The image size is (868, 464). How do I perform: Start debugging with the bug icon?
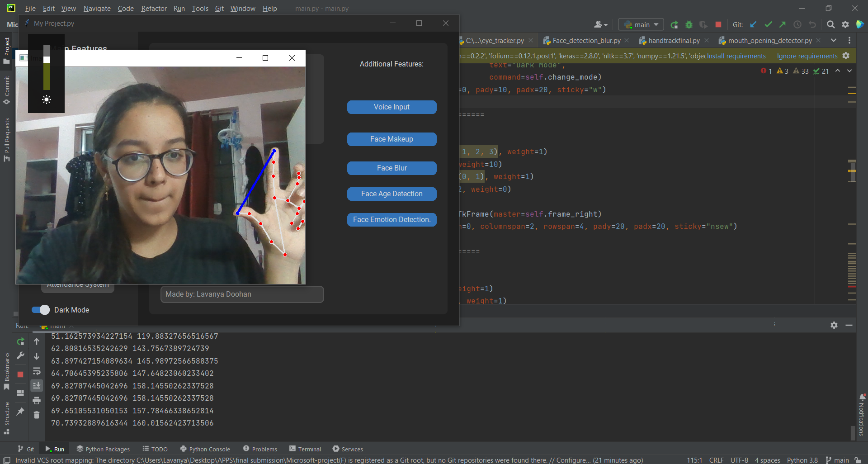(x=689, y=24)
